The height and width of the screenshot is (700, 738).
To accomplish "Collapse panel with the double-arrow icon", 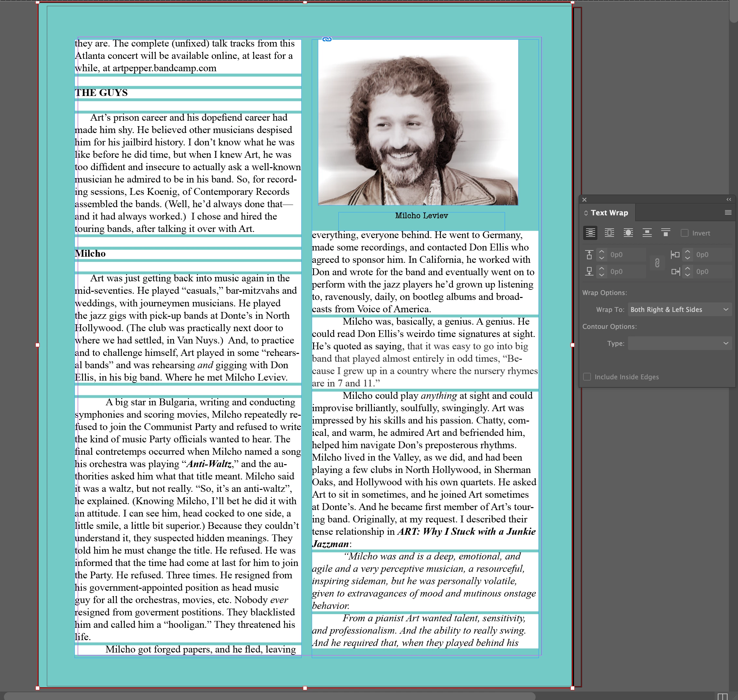I will (x=728, y=200).
